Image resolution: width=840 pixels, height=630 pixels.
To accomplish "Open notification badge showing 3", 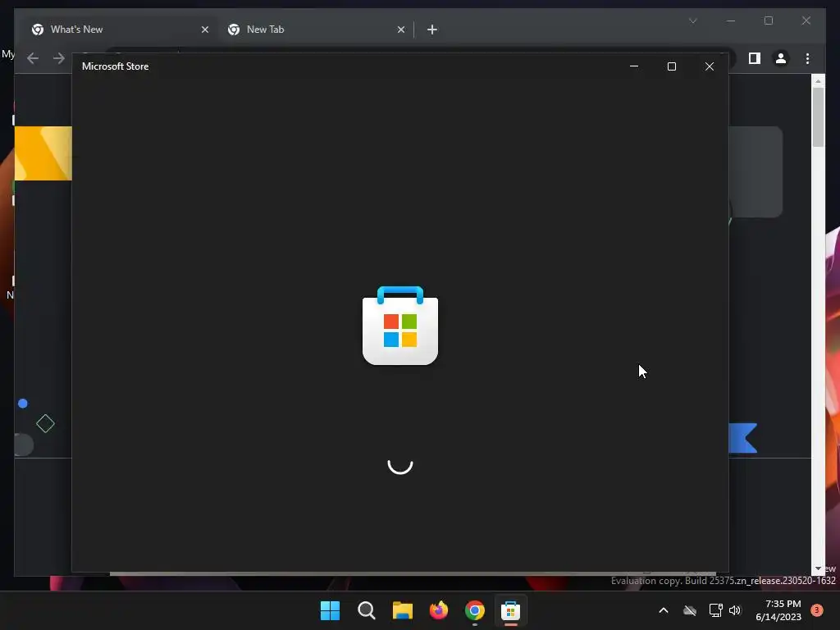I will pyautogui.click(x=817, y=610).
